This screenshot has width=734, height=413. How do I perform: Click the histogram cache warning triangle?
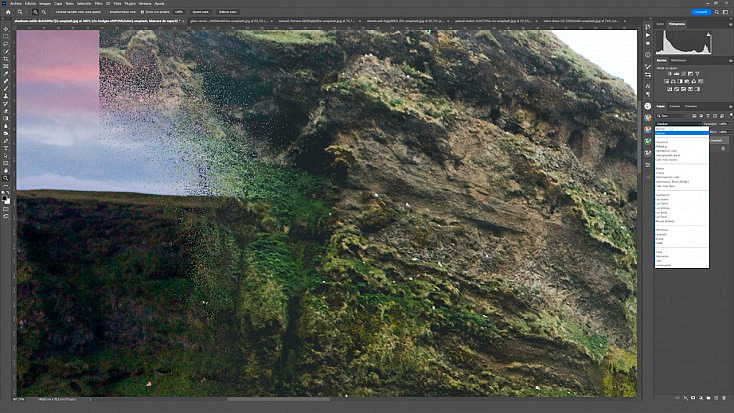click(708, 34)
